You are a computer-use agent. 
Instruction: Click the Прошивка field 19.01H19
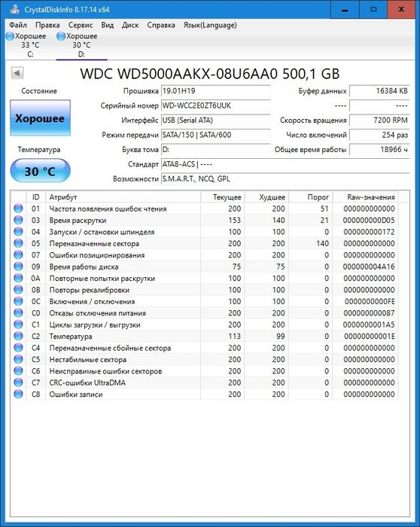click(216, 91)
